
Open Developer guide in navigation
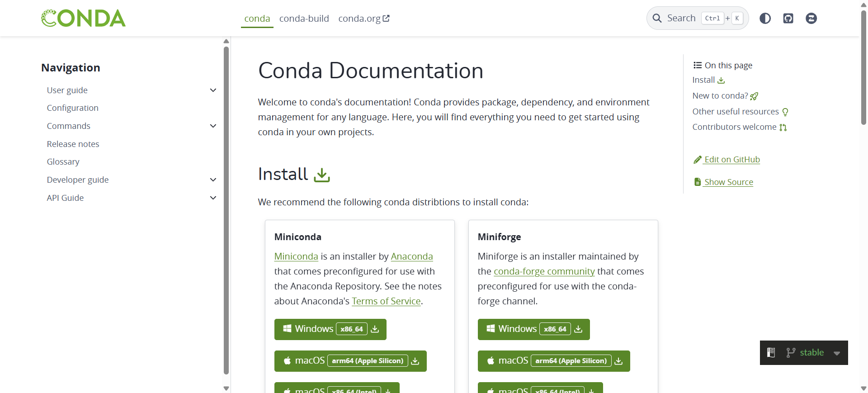pos(78,180)
